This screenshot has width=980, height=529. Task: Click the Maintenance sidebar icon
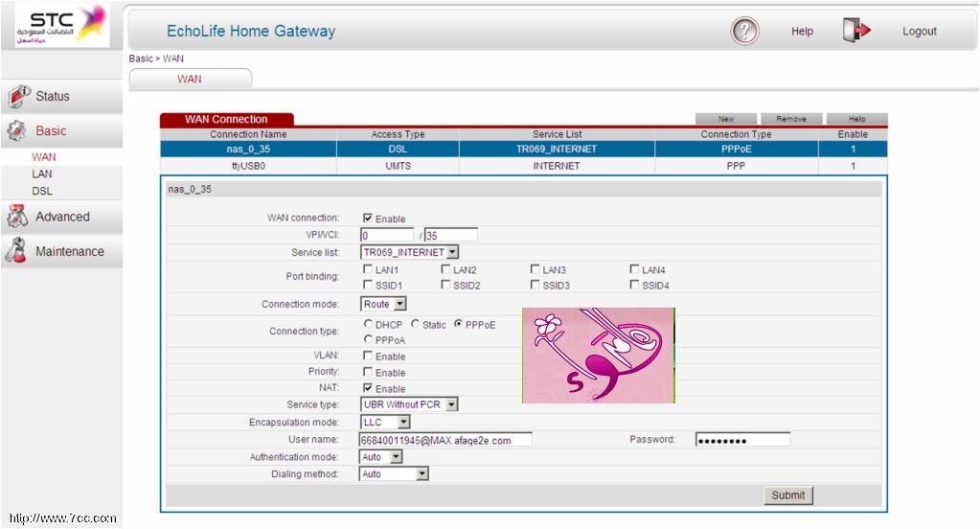point(16,251)
